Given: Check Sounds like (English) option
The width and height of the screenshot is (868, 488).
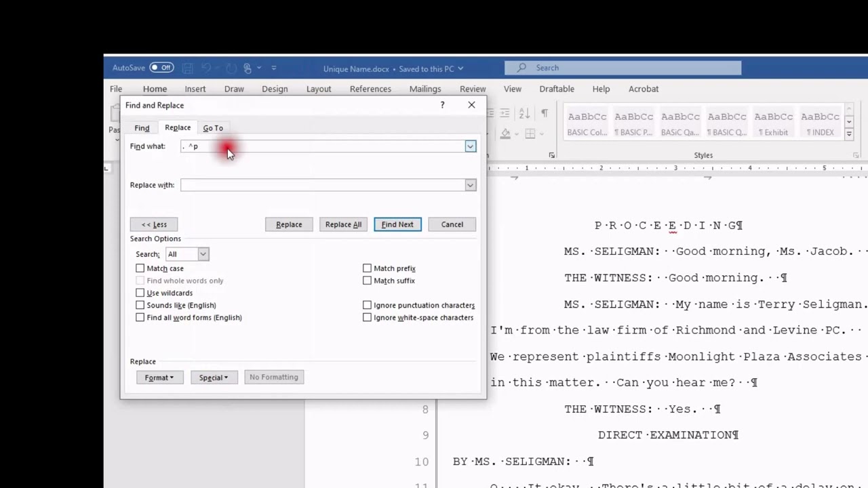Looking at the screenshot, I should tap(140, 305).
